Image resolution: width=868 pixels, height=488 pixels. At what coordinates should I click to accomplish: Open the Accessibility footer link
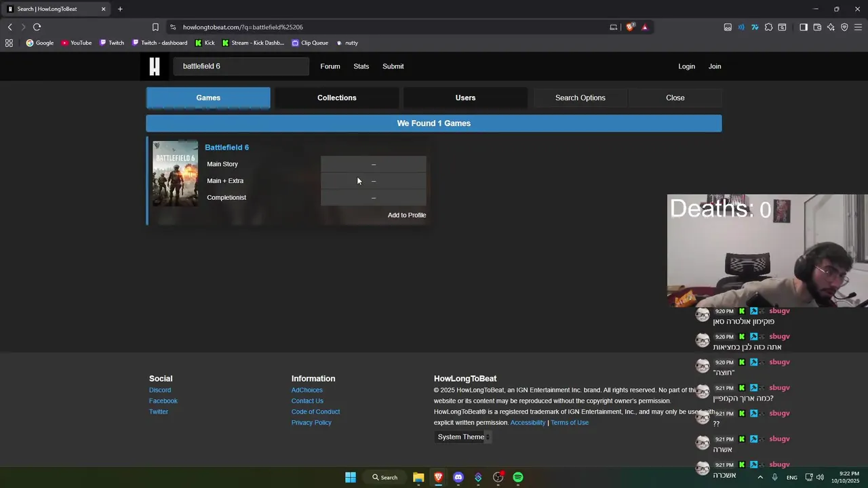pos(528,423)
